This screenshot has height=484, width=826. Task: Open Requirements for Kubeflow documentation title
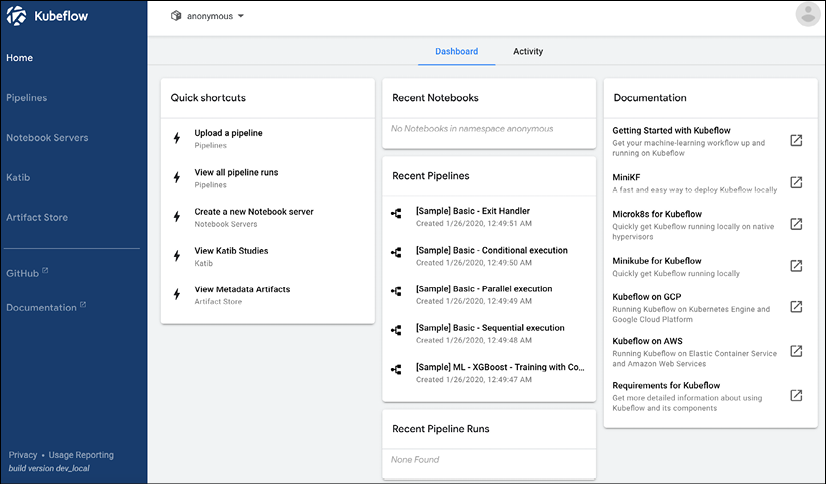tap(666, 385)
